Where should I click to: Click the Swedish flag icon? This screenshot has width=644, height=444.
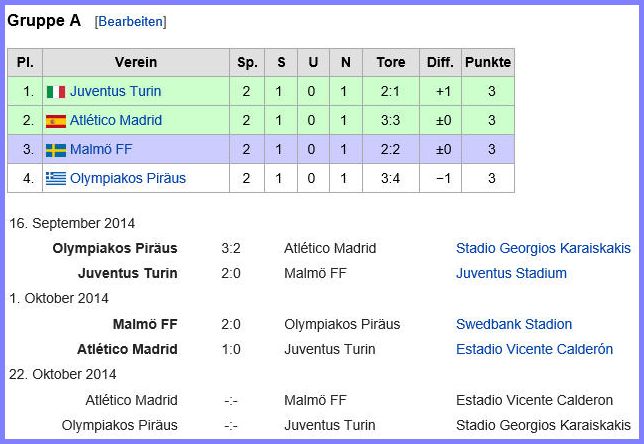click(56, 150)
